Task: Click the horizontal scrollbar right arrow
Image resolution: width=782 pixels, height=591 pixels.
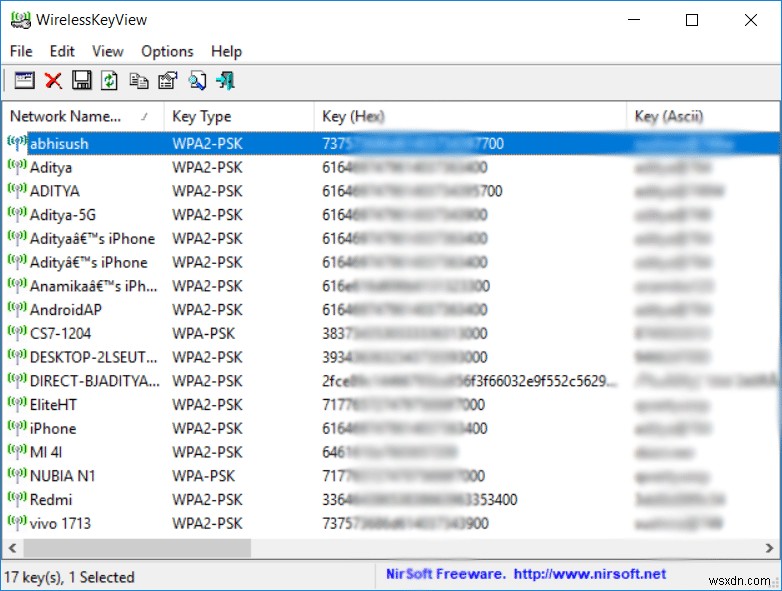Action: coord(769,548)
